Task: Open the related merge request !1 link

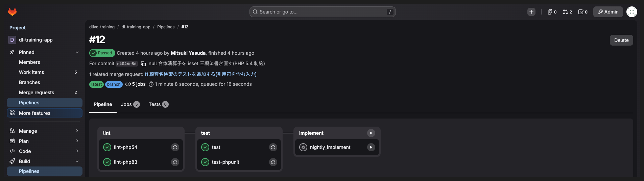Action: [x=200, y=74]
